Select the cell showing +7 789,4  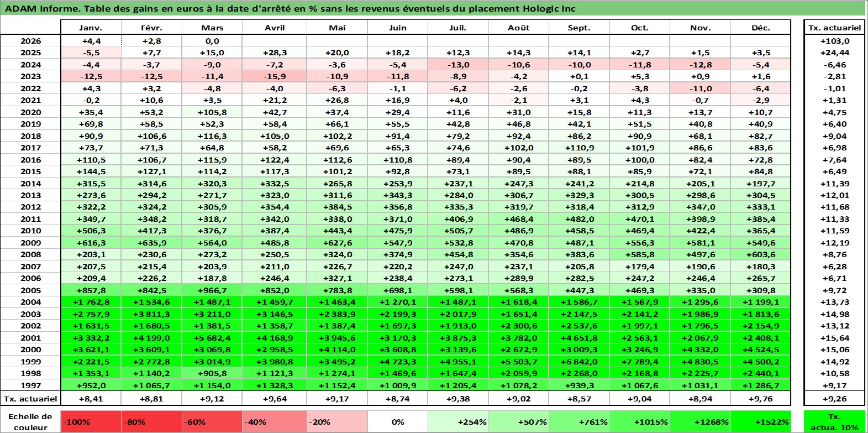point(640,362)
